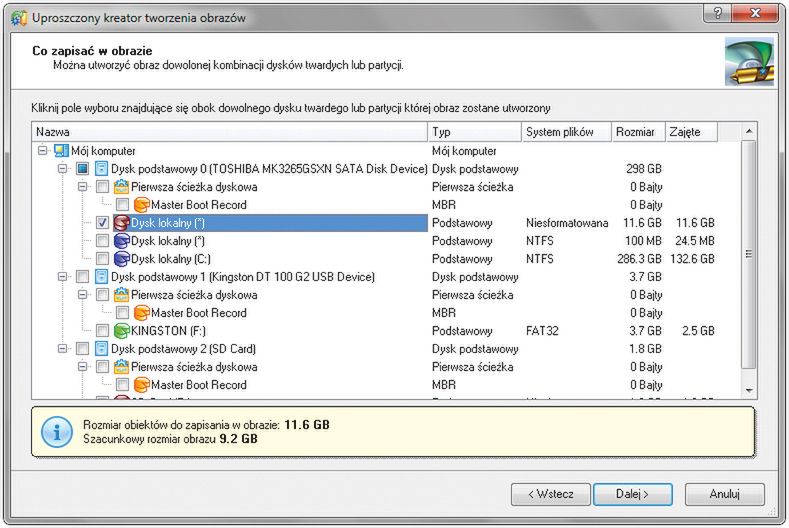This screenshot has width=789, height=528.
Task: Sort by the Zajęte column header
Action: [x=691, y=132]
